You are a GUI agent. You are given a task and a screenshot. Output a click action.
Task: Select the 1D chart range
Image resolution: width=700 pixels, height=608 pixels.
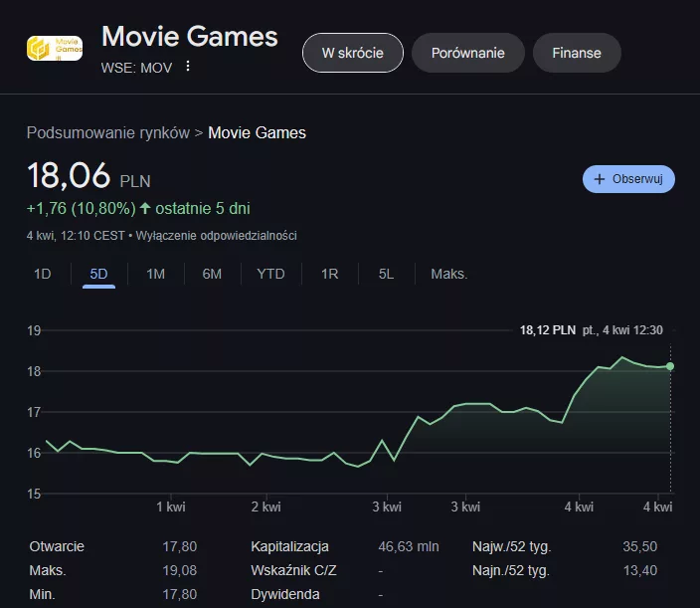click(43, 274)
